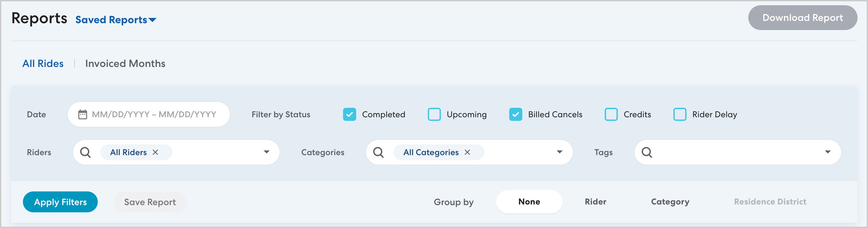The width and height of the screenshot is (868, 228).
Task: Click the calendar icon in Date field
Action: coord(82,115)
